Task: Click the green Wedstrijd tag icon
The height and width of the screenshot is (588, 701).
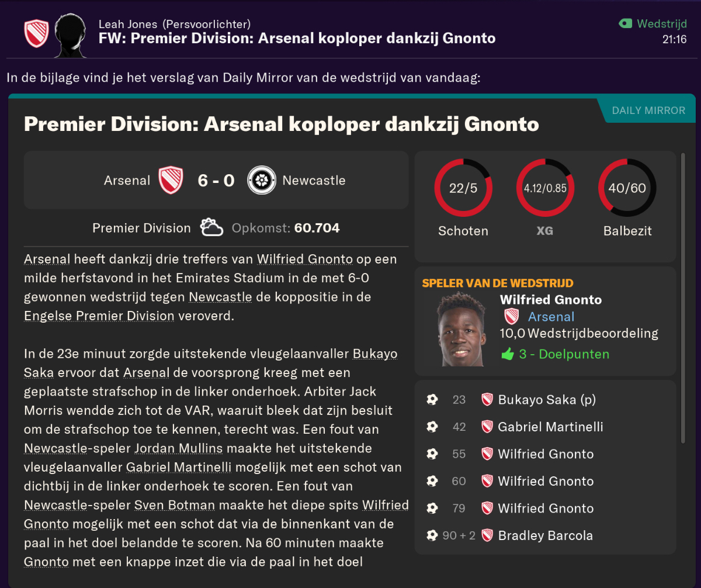Action: tap(626, 24)
